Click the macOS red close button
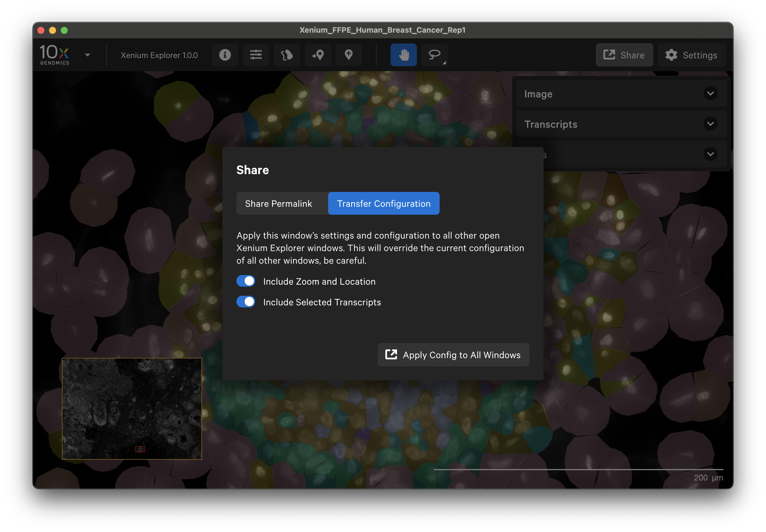 [41, 30]
